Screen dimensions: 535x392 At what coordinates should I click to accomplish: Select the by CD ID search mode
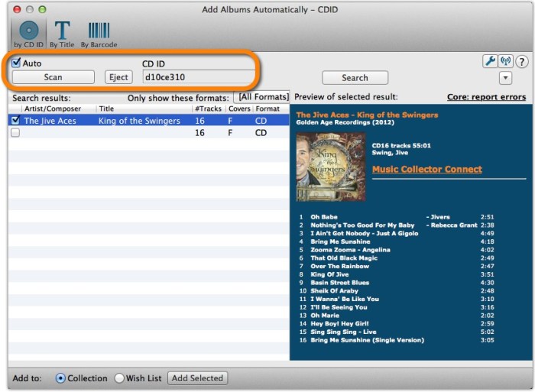pos(29,34)
